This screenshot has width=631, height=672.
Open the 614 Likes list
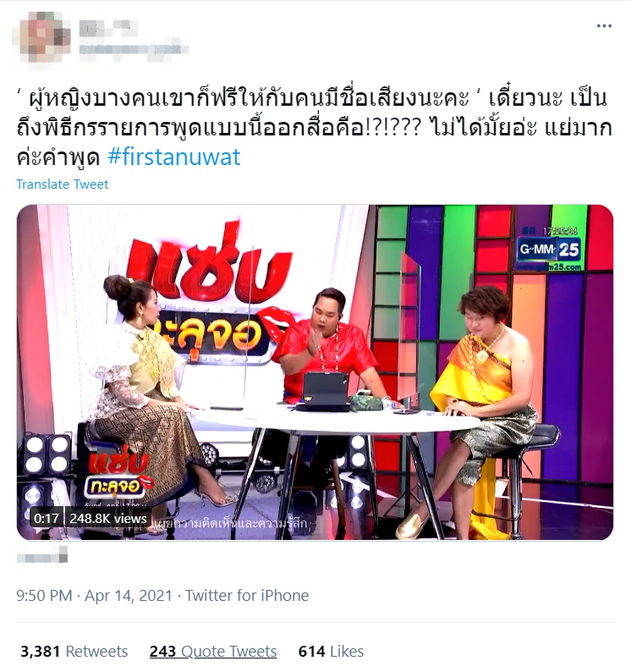pos(331,652)
